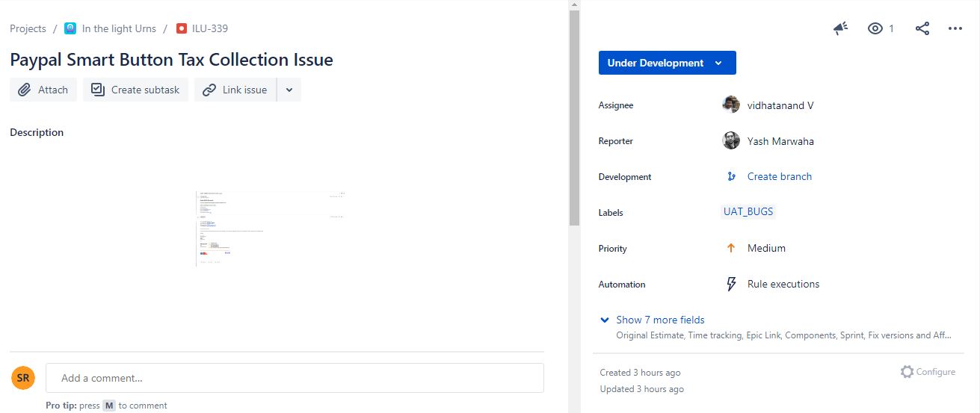
Task: Click the Configure gear icon
Action: tap(907, 372)
